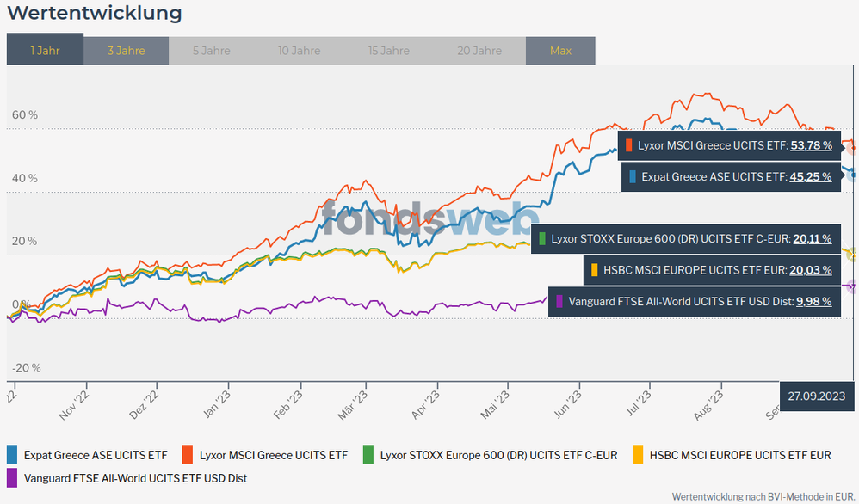This screenshot has height=504, width=859.
Task: Select the 1 Jahr time range tab
Action: click(45, 51)
